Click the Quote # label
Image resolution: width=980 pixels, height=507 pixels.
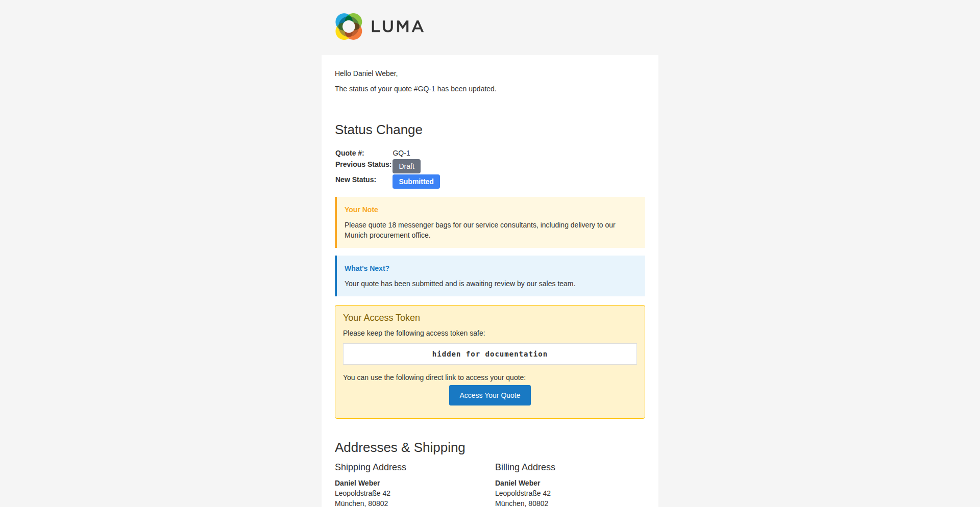pos(350,153)
